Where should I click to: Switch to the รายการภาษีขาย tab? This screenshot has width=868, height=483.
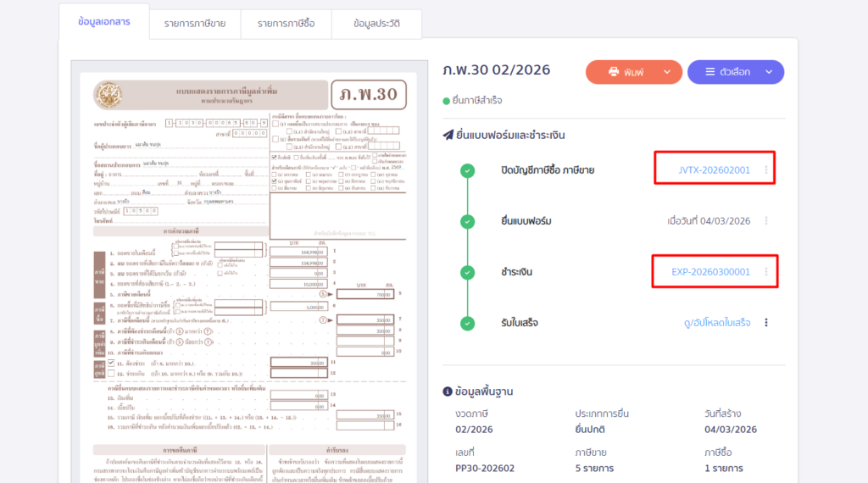tap(194, 24)
